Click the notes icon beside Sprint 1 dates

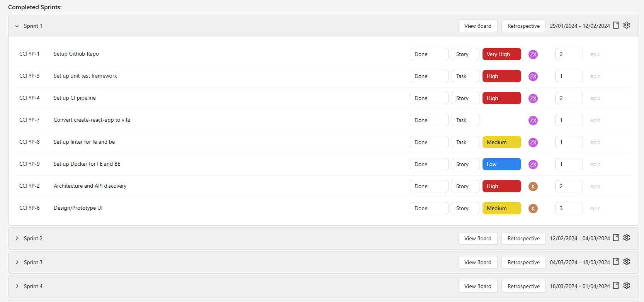click(x=616, y=25)
